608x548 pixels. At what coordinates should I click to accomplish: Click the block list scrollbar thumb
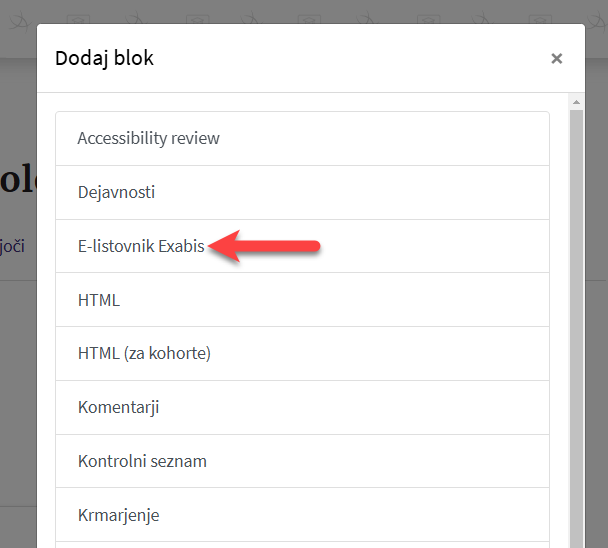576,329
